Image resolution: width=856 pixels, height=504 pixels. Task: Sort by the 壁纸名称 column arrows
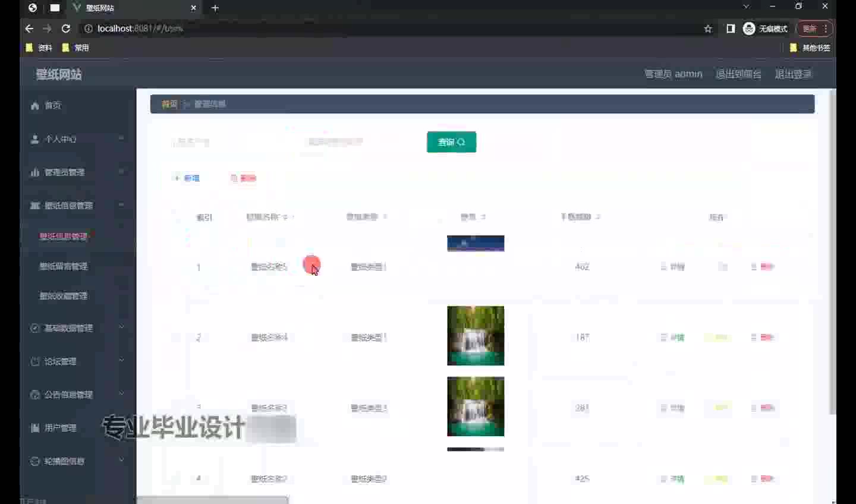(285, 217)
